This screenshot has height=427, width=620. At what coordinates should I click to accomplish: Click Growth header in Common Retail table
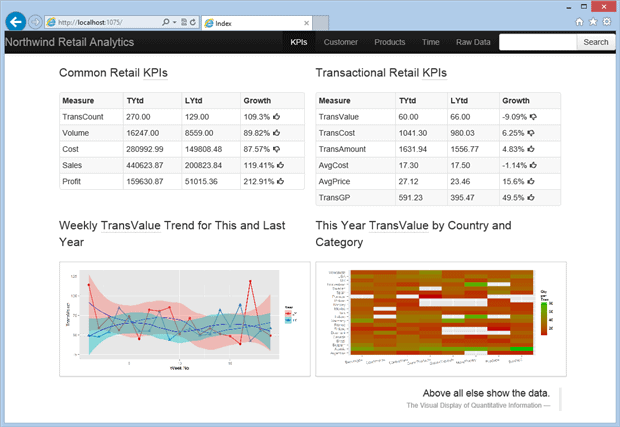(x=257, y=100)
